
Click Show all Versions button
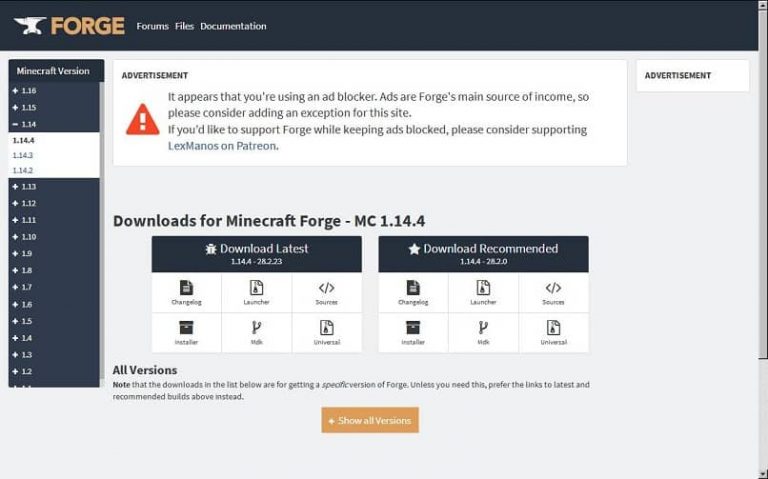coord(370,420)
